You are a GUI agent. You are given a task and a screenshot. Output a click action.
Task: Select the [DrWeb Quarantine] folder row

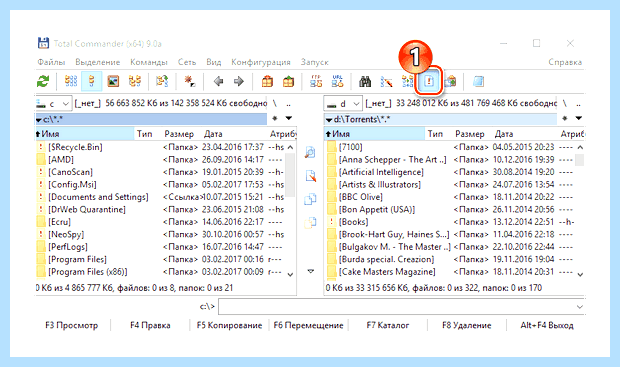click(161, 210)
